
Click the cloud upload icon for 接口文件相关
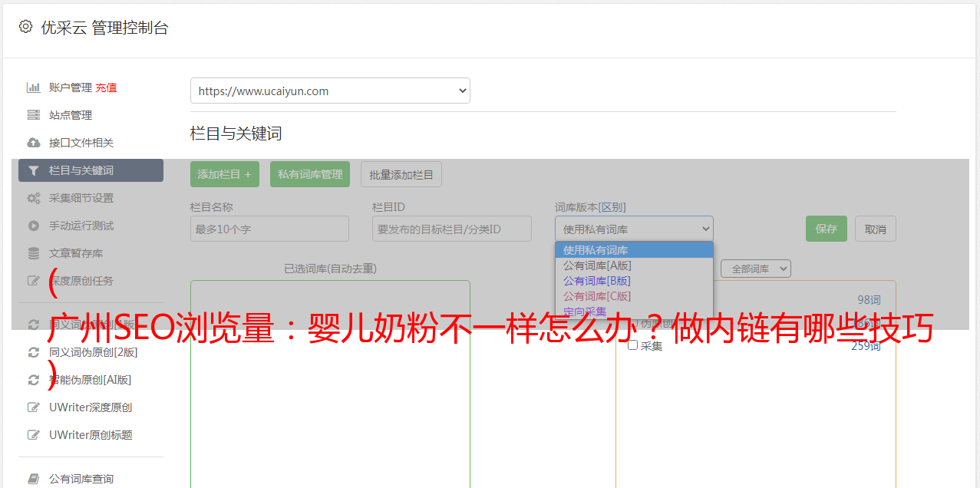tap(34, 143)
